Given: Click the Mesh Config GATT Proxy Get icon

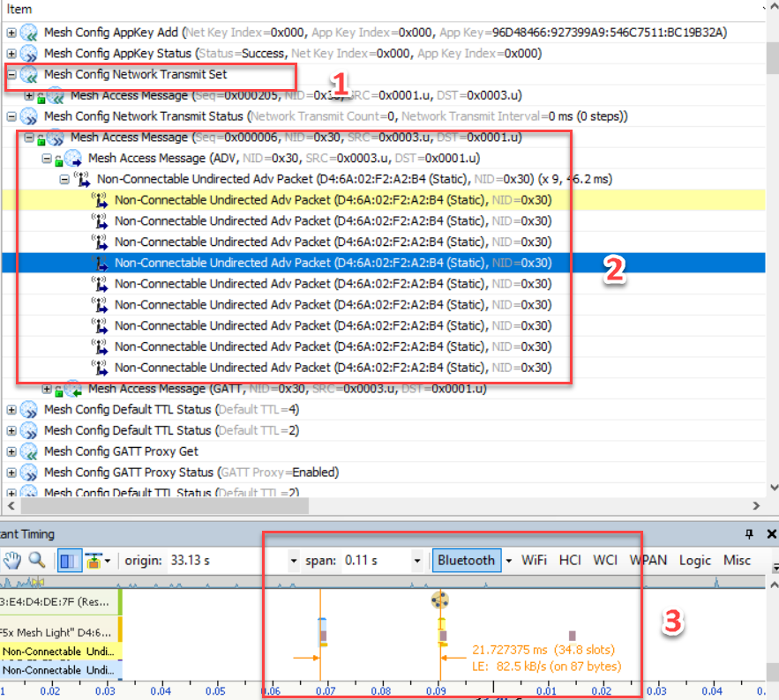Looking at the screenshot, I should click(x=29, y=451).
